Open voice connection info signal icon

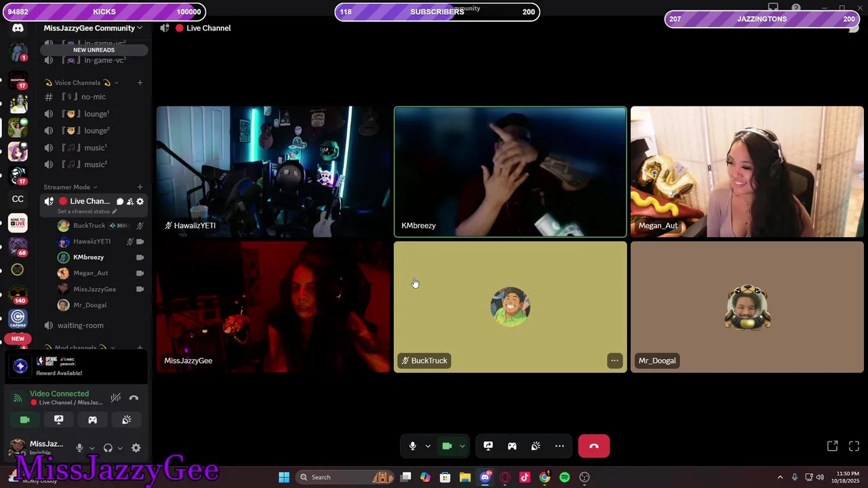[18, 398]
